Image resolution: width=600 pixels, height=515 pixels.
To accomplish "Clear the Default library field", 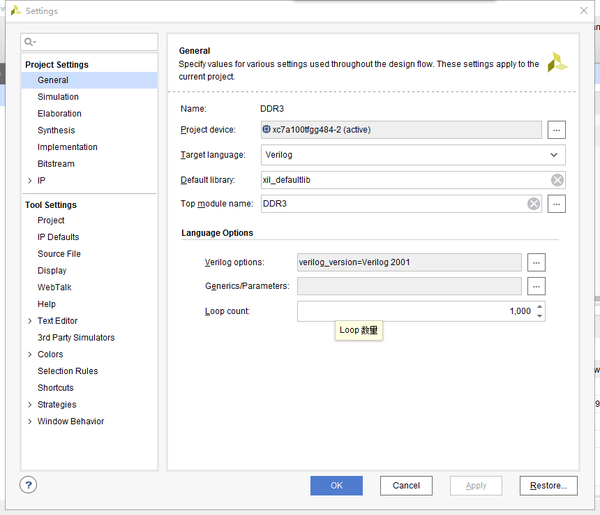I will (557, 180).
